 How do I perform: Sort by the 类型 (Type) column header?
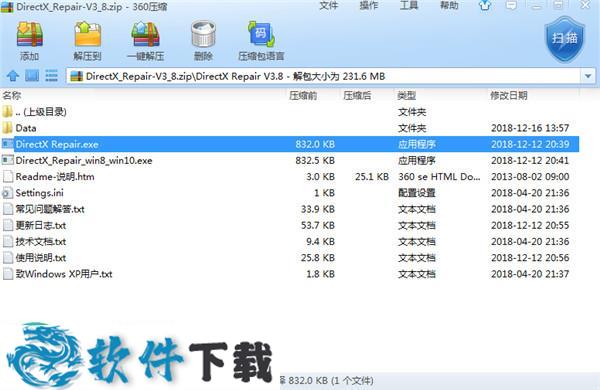click(407, 95)
